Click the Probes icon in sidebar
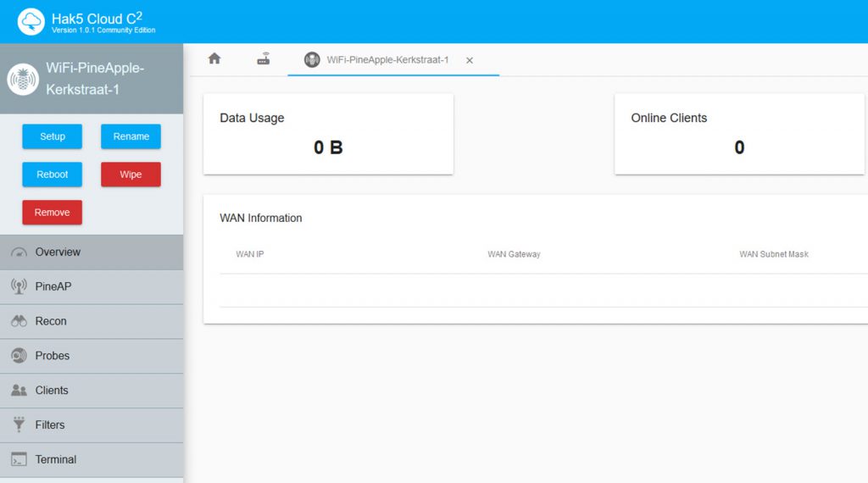The image size is (868, 483). click(x=19, y=356)
